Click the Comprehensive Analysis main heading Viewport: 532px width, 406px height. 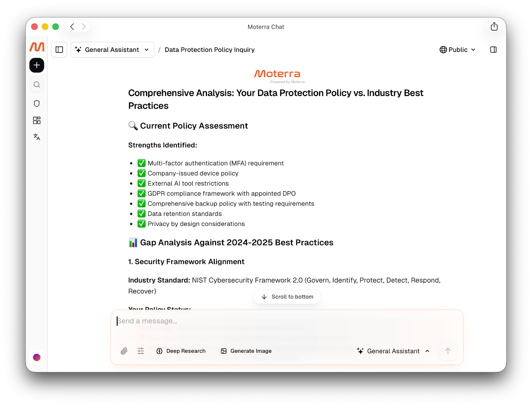(x=276, y=99)
